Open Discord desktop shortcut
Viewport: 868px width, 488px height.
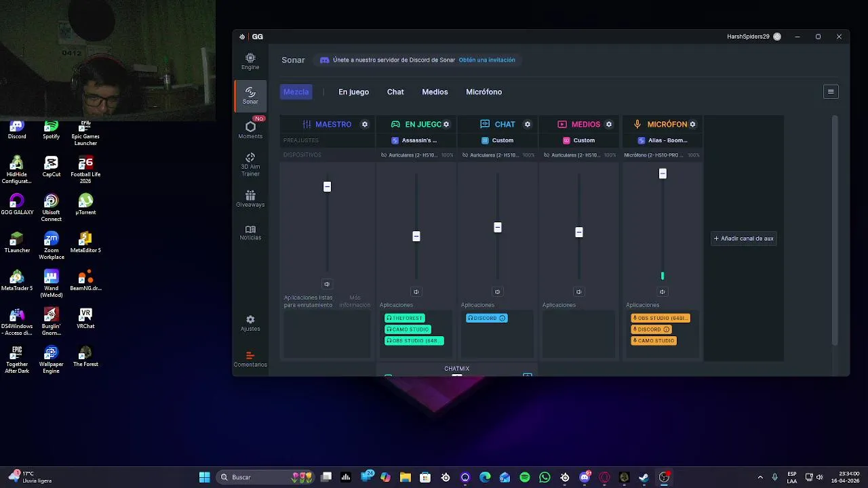pos(17,130)
